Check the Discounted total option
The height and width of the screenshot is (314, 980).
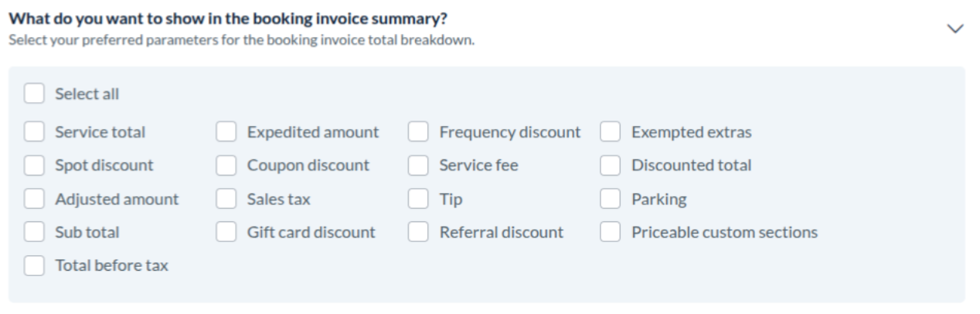(611, 166)
